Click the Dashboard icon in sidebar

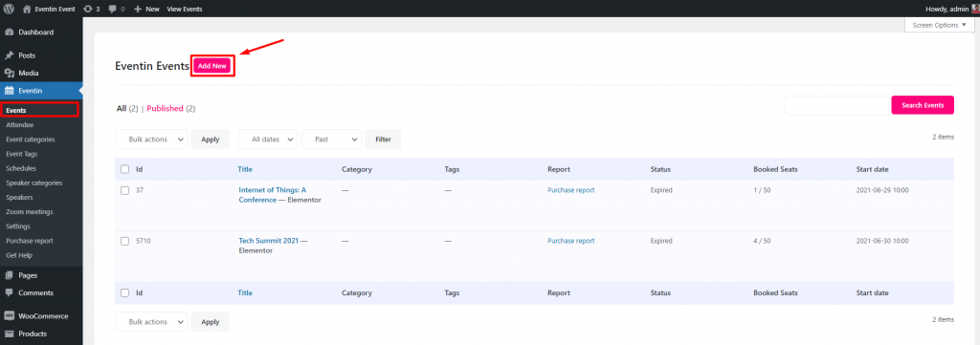click(10, 32)
